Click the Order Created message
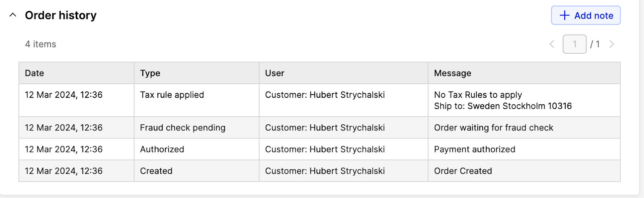This screenshot has width=644, height=198. tap(463, 171)
